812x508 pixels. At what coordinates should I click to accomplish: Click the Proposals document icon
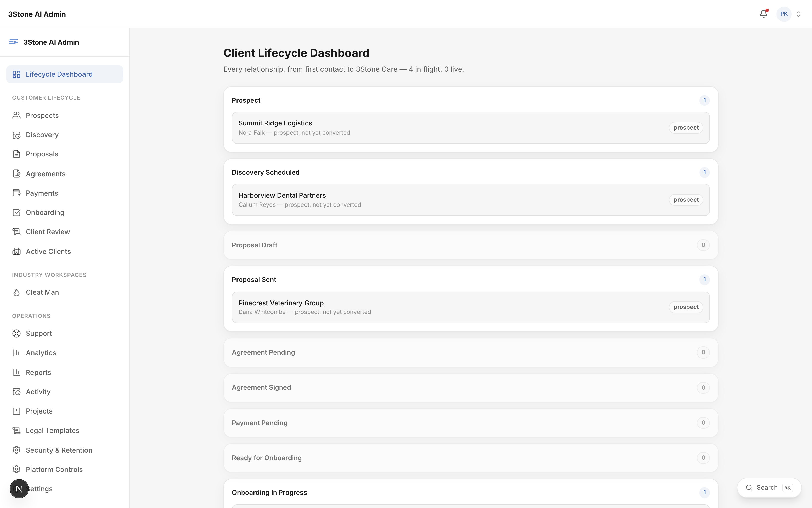pyautogui.click(x=16, y=154)
